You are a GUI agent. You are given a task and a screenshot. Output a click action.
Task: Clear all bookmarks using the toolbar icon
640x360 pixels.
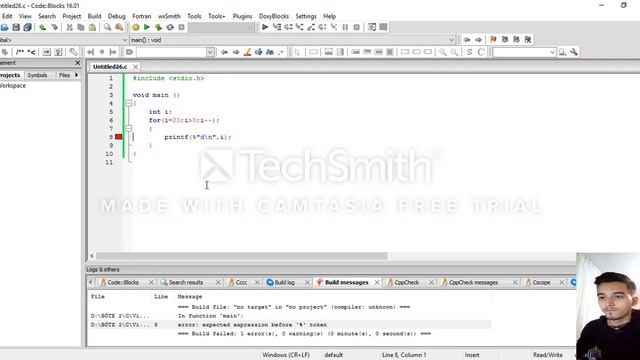(x=528, y=40)
